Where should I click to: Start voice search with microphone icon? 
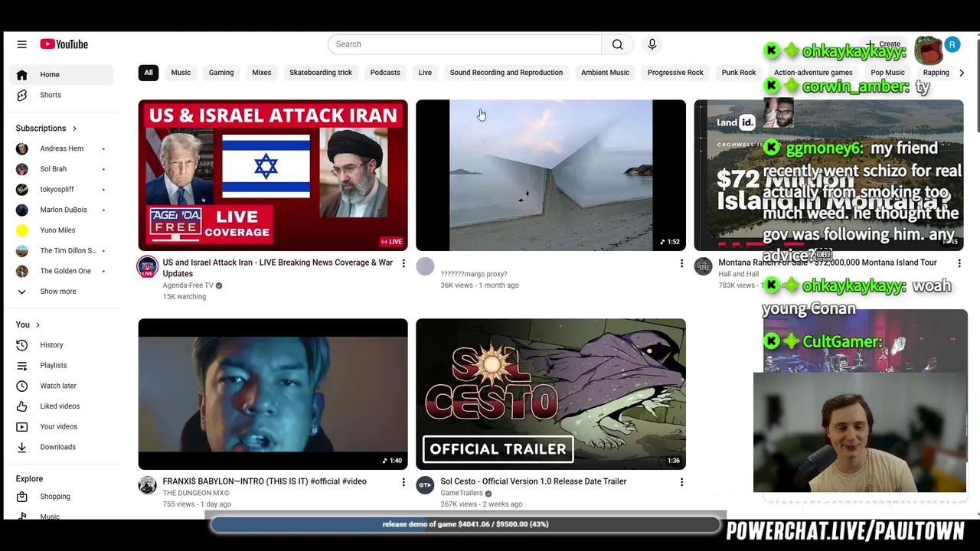(652, 44)
